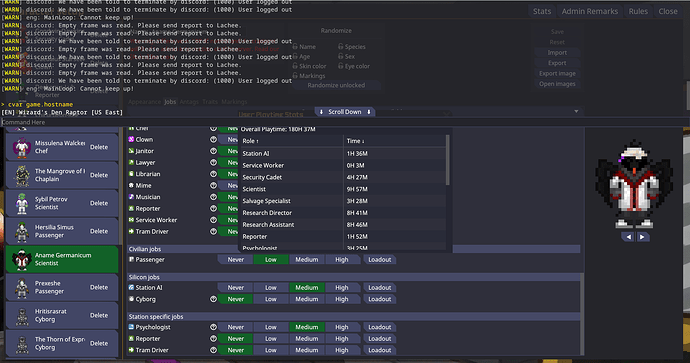Image resolution: width=690 pixels, height=363 pixels.
Task: Click the Scroll Down console button
Action: tap(345, 112)
